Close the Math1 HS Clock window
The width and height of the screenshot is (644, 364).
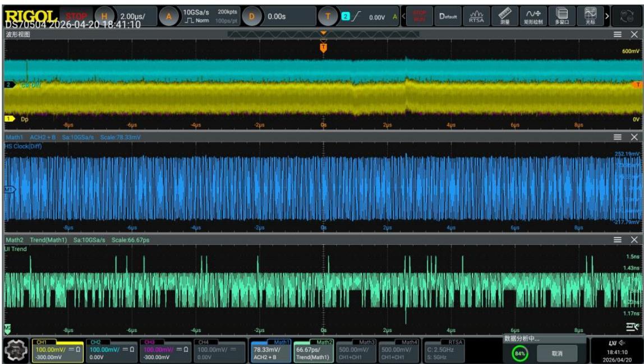click(x=634, y=137)
